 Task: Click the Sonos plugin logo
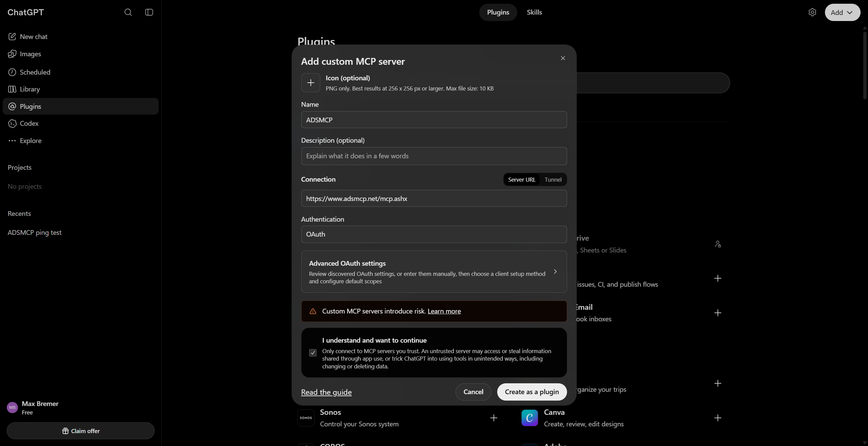[x=306, y=418]
